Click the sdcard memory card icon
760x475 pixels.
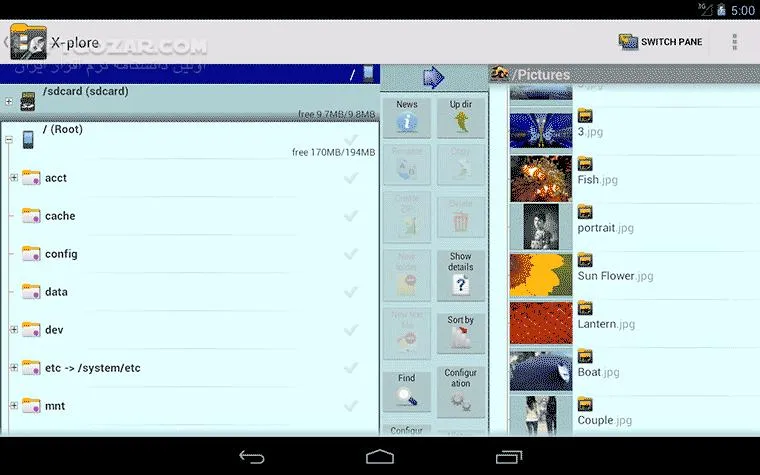[28, 101]
